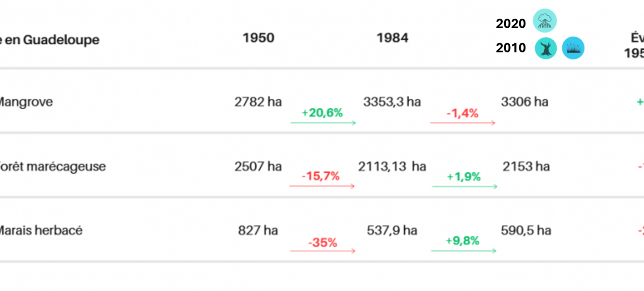Click the Marais herbacé row label
This screenshot has height=291, width=644.
click(41, 231)
